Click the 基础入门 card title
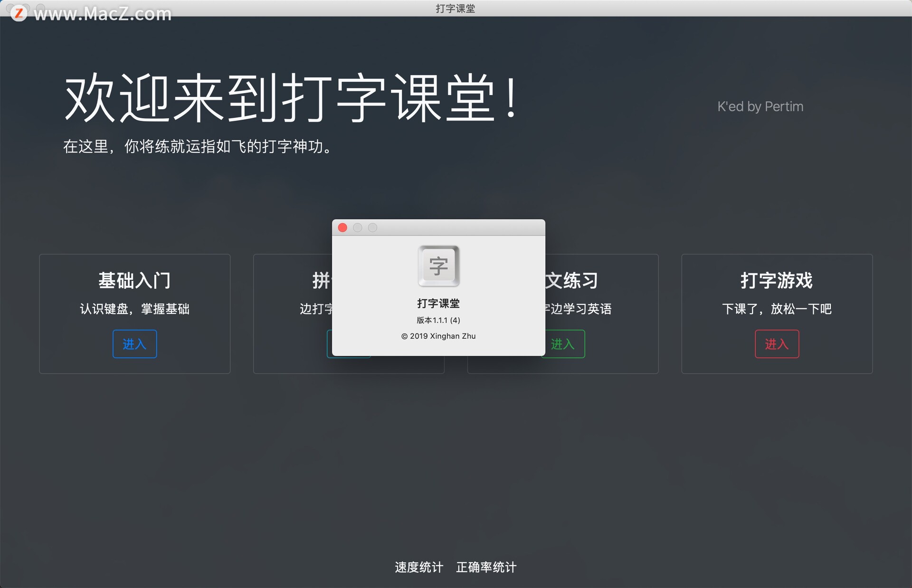Screen dimensions: 912x588 pos(134,281)
